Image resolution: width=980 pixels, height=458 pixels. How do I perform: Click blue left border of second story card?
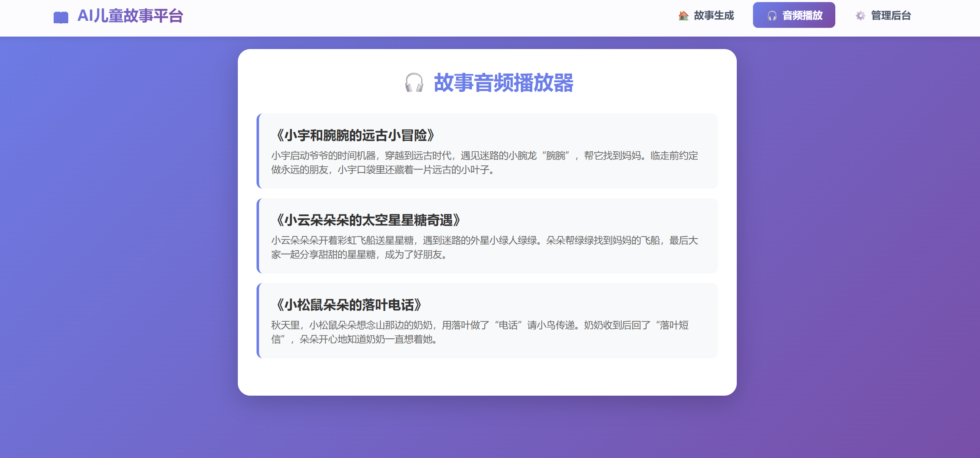[258, 236]
